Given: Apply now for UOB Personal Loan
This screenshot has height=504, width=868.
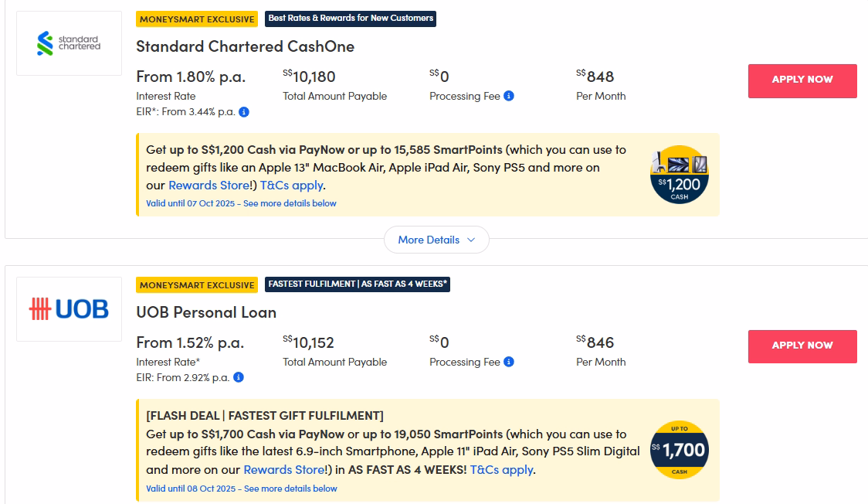Looking at the screenshot, I should tap(802, 346).
